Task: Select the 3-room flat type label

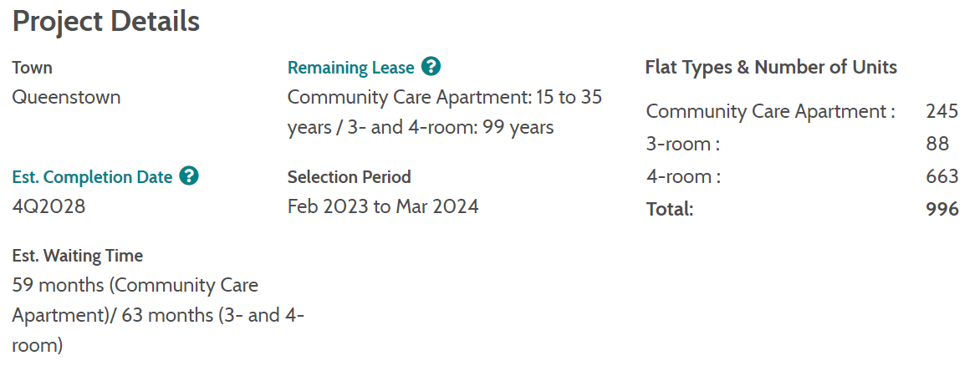Action: point(683,144)
